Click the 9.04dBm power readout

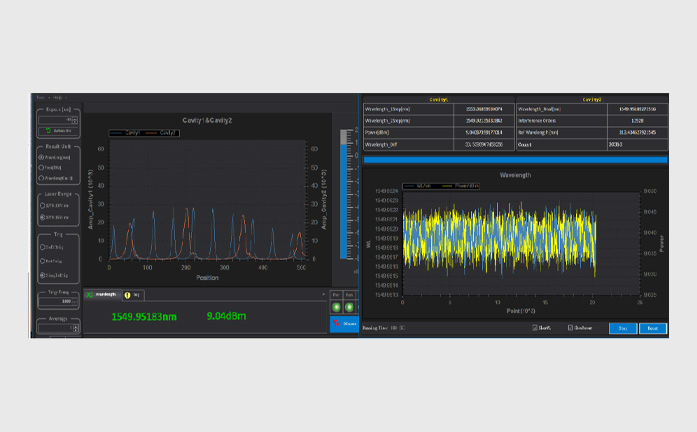[226, 316]
